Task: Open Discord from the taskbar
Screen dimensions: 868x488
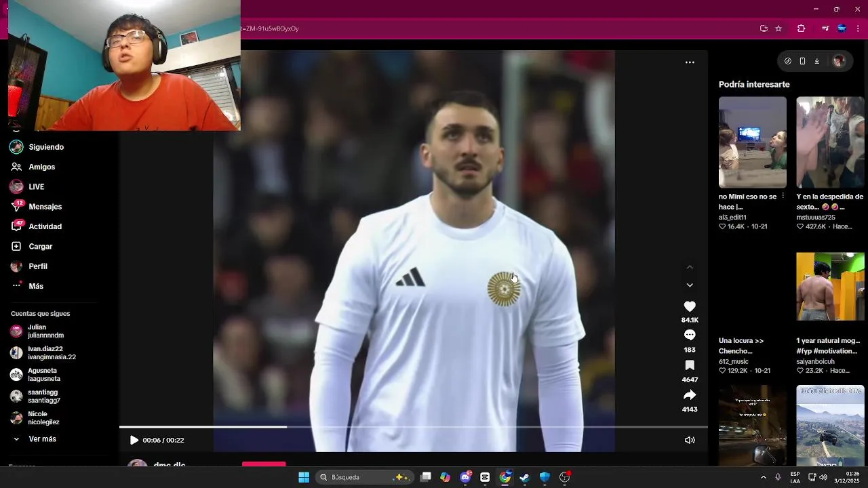Action: 465,477
